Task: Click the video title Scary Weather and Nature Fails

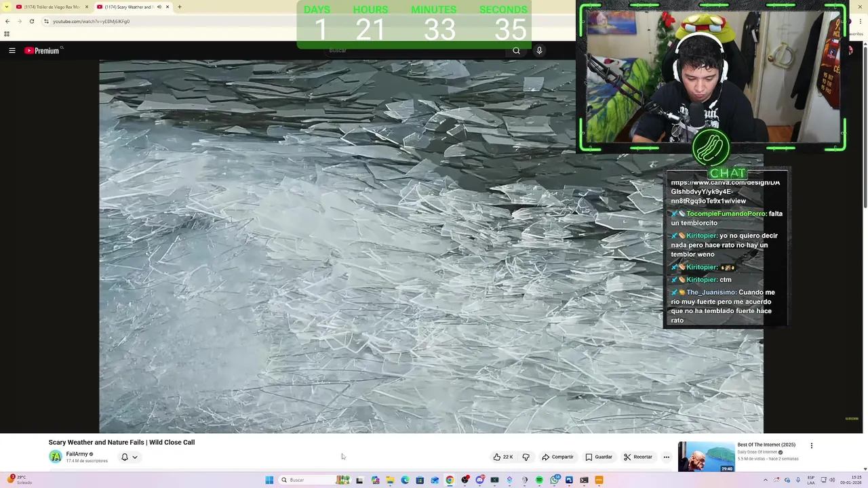Action: coord(121,443)
